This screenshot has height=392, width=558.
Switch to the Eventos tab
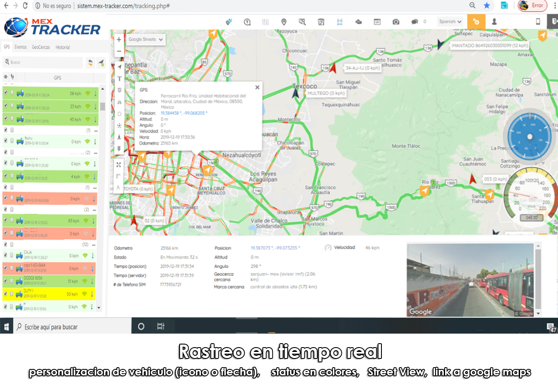[x=20, y=47]
